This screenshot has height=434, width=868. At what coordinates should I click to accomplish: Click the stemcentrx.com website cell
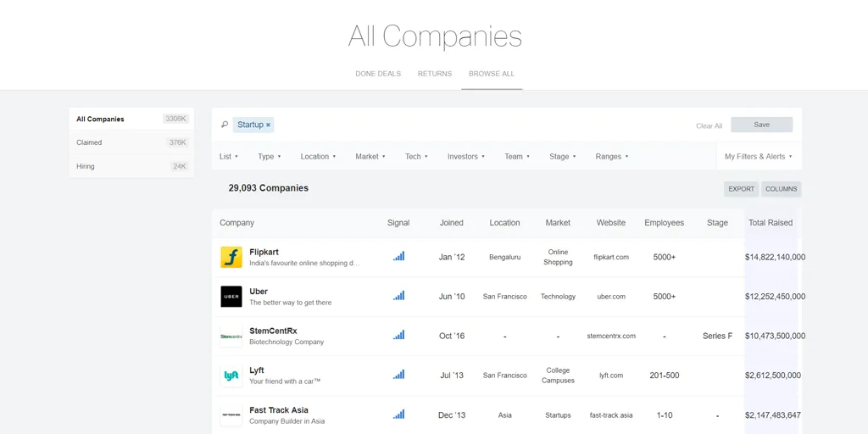click(611, 336)
